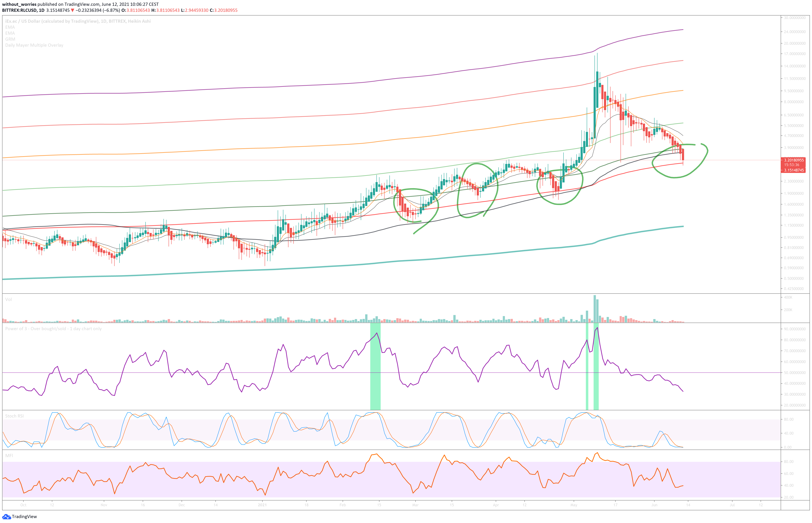This screenshot has height=523, width=812.
Task: Click the GRM indicator label
Action: pyautogui.click(x=10, y=39)
